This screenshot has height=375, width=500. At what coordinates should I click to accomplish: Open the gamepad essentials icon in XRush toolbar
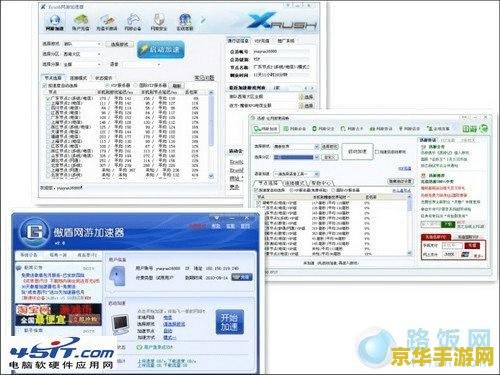[133, 22]
